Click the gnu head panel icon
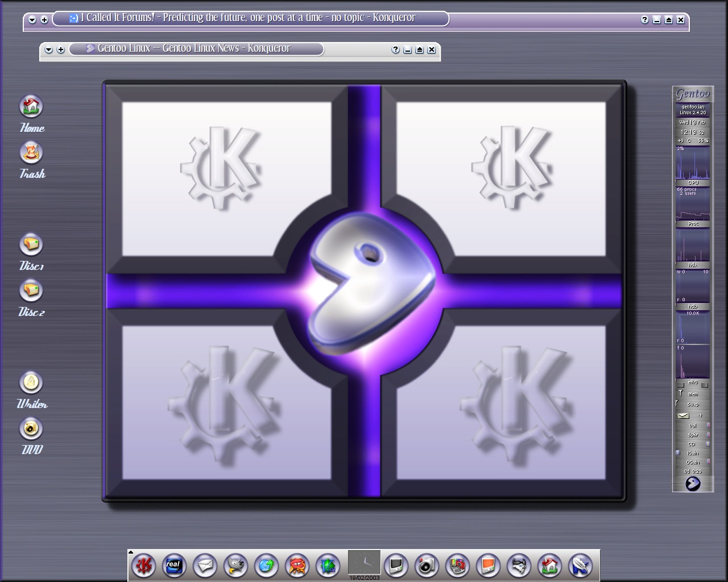The width and height of the screenshot is (728, 582). pos(519,566)
